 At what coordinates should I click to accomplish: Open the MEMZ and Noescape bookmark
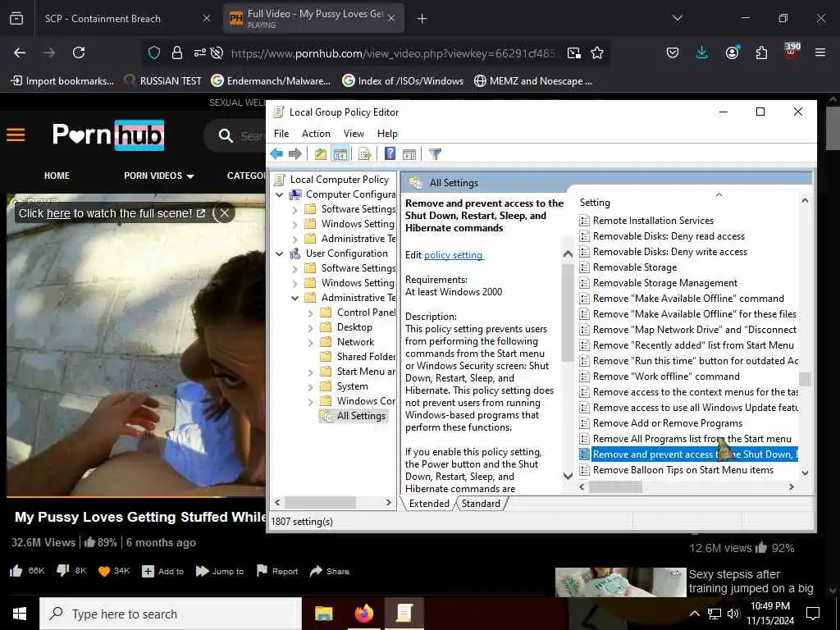[533, 81]
